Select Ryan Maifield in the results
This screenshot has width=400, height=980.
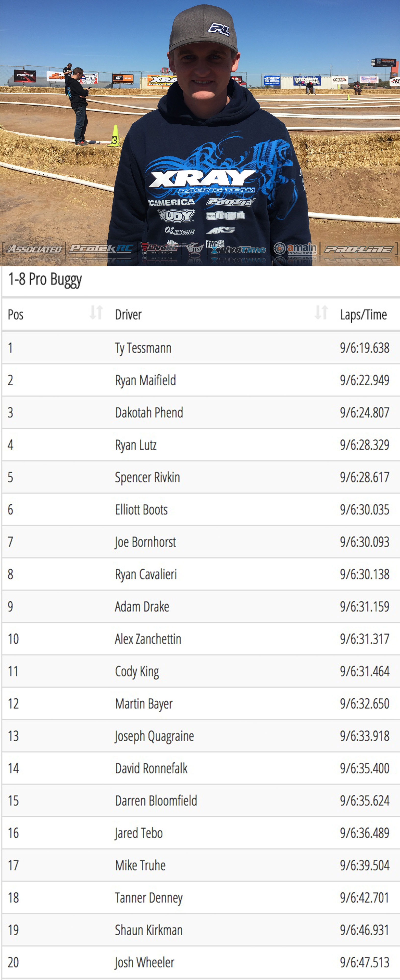[146, 380]
